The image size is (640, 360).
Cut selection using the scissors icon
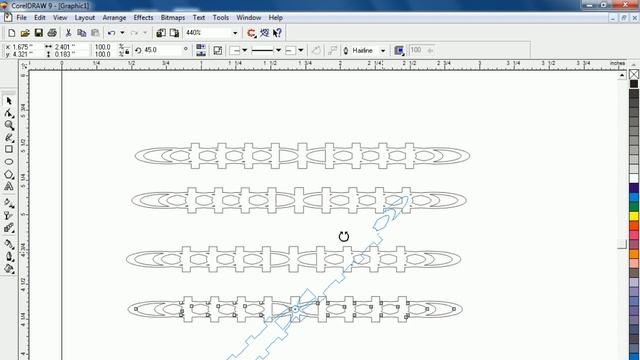point(68,33)
